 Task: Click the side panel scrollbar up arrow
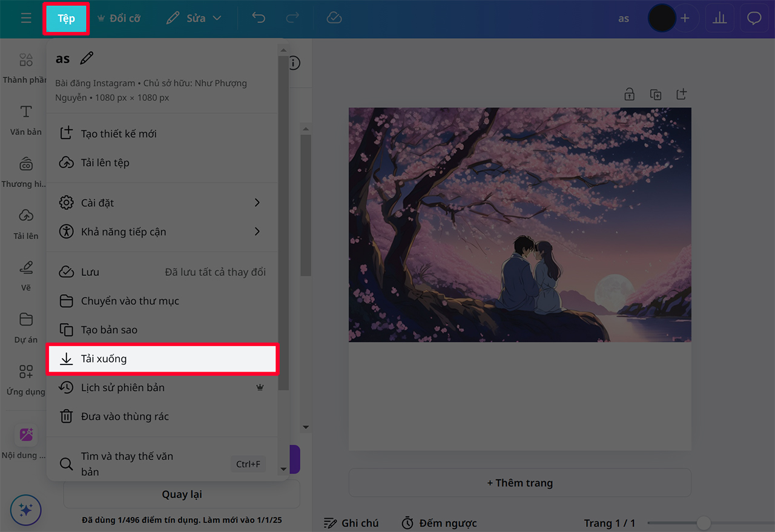(x=306, y=129)
